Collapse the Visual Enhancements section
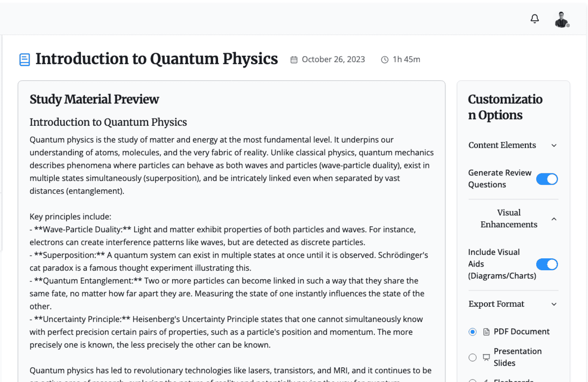 click(554, 219)
